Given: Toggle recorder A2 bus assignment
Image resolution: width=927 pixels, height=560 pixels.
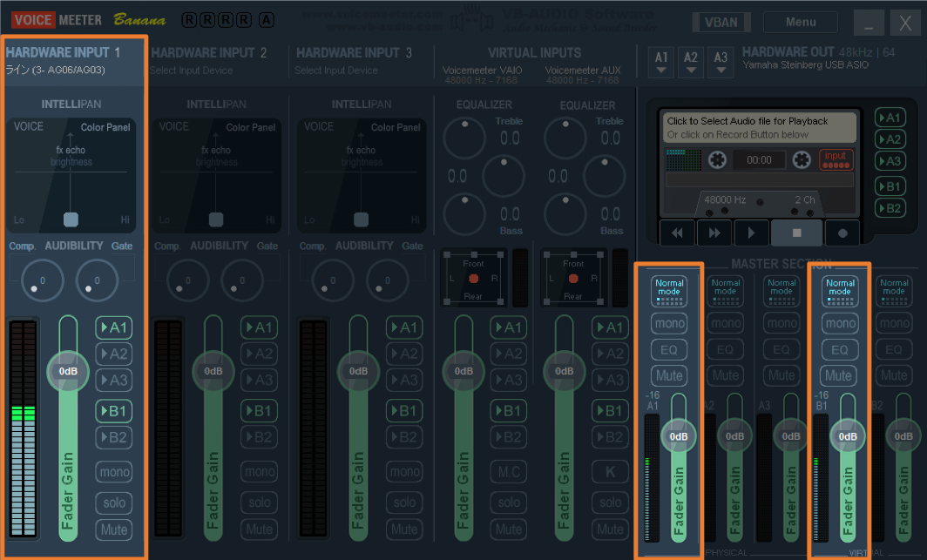Looking at the screenshot, I should (x=890, y=139).
